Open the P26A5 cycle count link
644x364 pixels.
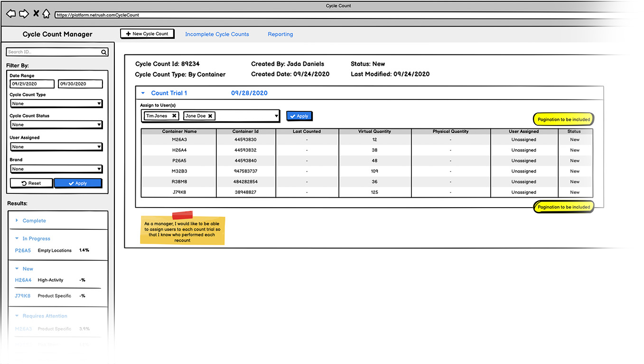coord(22,250)
